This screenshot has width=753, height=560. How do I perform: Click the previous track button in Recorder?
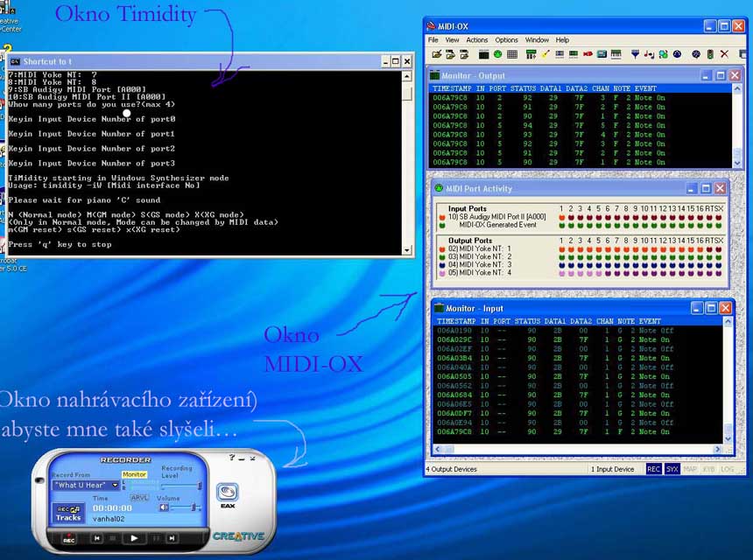click(97, 538)
